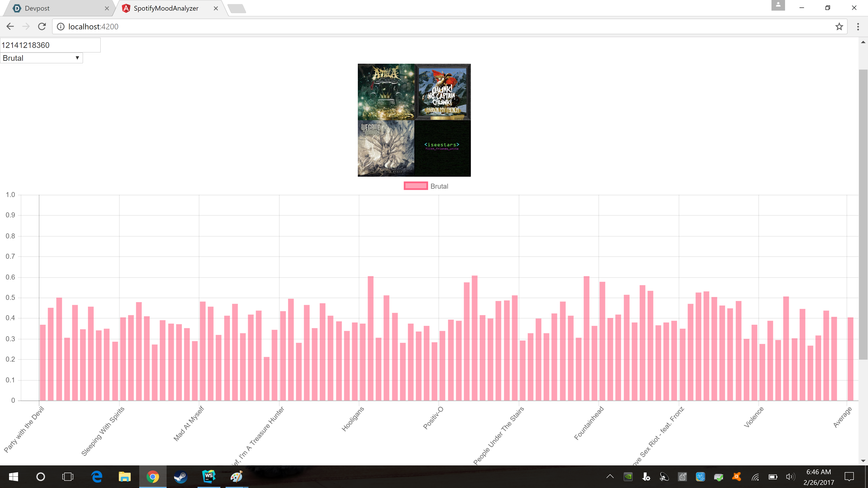Open the Windows Start menu
This screenshot has width=868, height=488.
pyautogui.click(x=14, y=476)
